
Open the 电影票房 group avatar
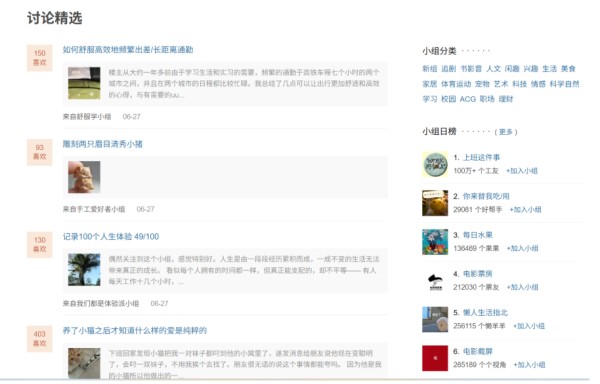435,281
